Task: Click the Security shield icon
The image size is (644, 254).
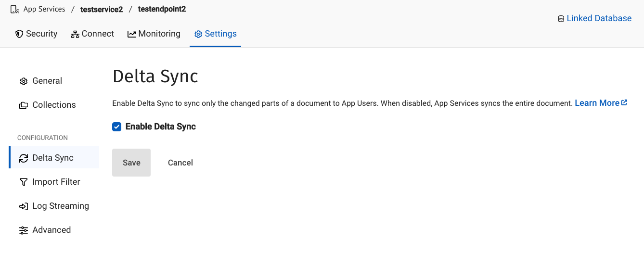Action: pyautogui.click(x=19, y=34)
